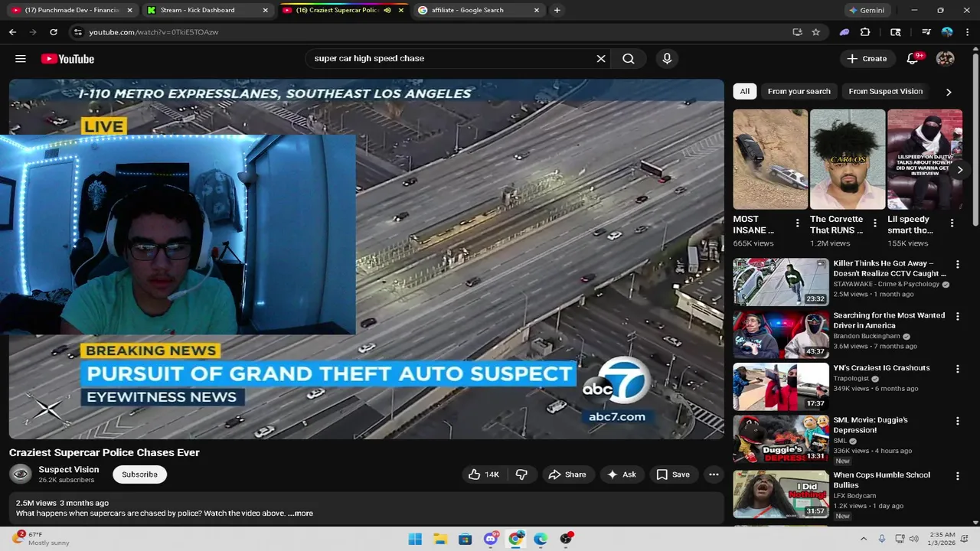Viewport: 980px width, 551px height.
Task: Open the Suspect Vision channel avatar
Action: [x=21, y=474]
